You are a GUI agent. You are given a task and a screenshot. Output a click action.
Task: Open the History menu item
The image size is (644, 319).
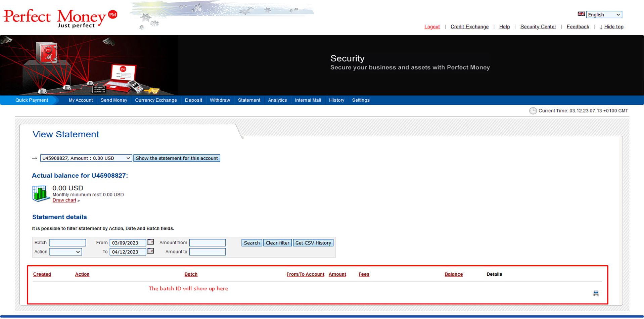click(336, 100)
